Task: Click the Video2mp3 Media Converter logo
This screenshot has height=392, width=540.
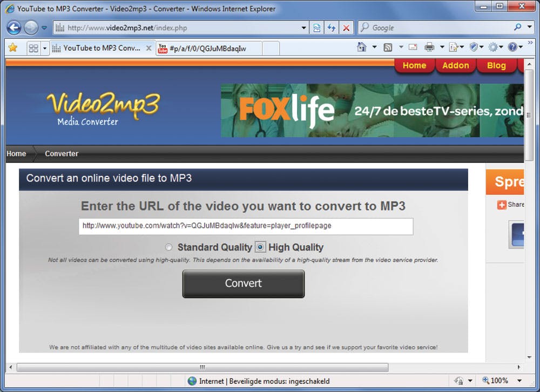Action: (103, 109)
